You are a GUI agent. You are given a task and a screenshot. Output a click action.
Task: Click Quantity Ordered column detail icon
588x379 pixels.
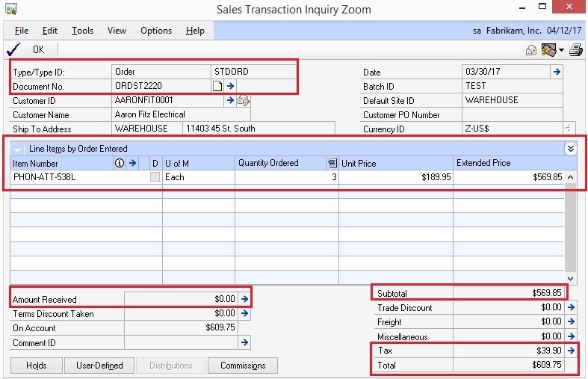click(332, 163)
